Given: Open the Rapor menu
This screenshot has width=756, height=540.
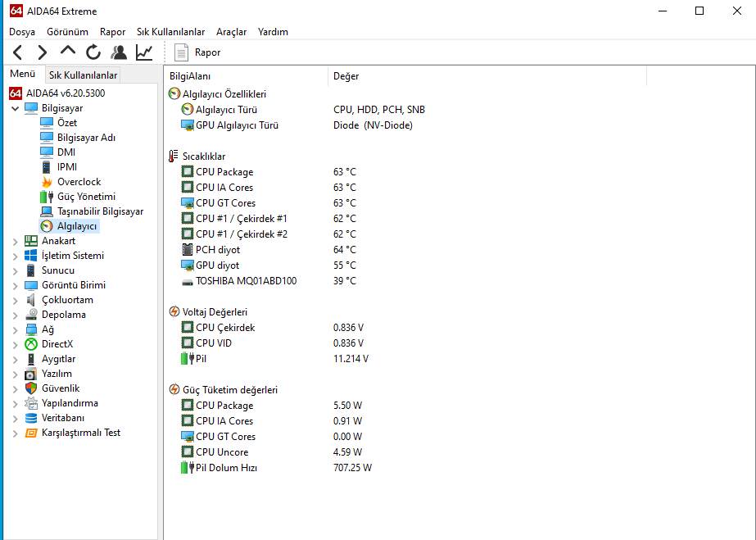Looking at the screenshot, I should [112, 32].
